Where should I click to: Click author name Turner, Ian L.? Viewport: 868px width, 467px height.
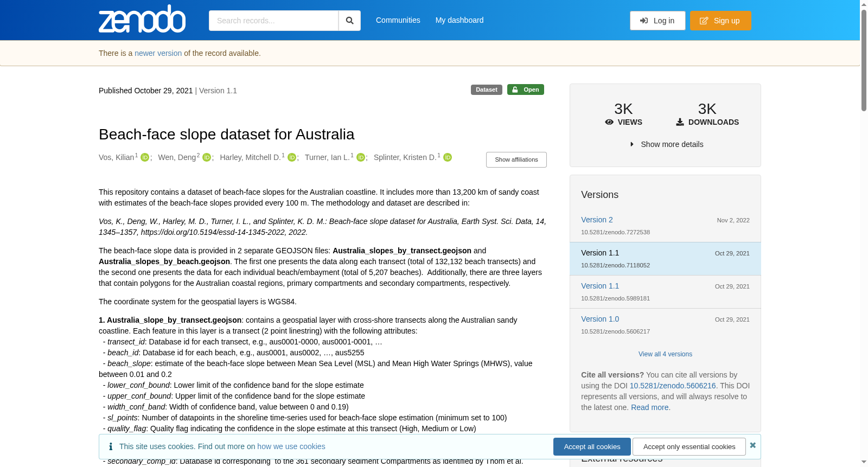[327, 157]
